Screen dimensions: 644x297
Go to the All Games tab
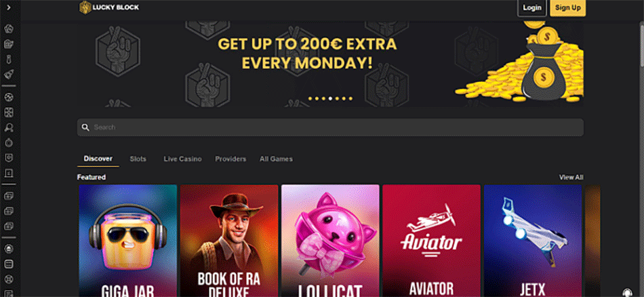point(276,159)
